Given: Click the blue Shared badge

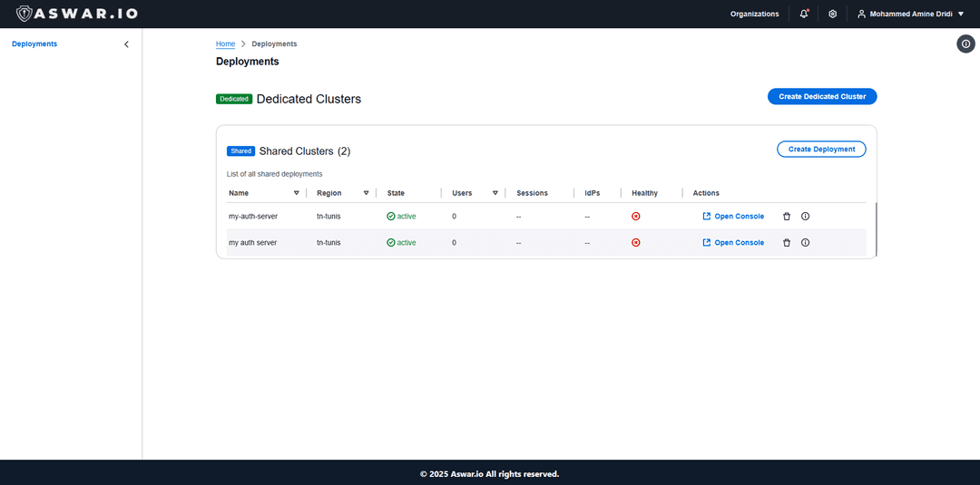Looking at the screenshot, I should point(240,151).
